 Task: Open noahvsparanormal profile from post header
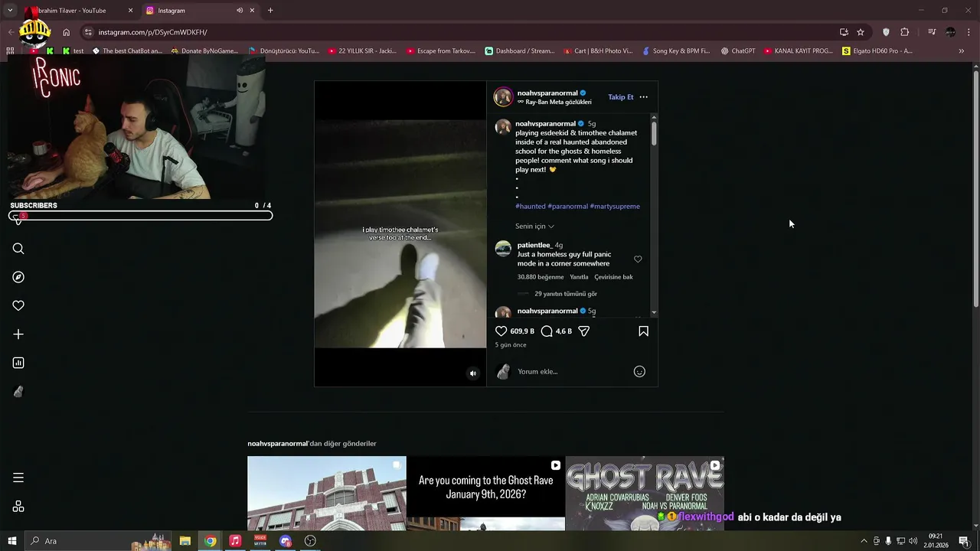547,93
